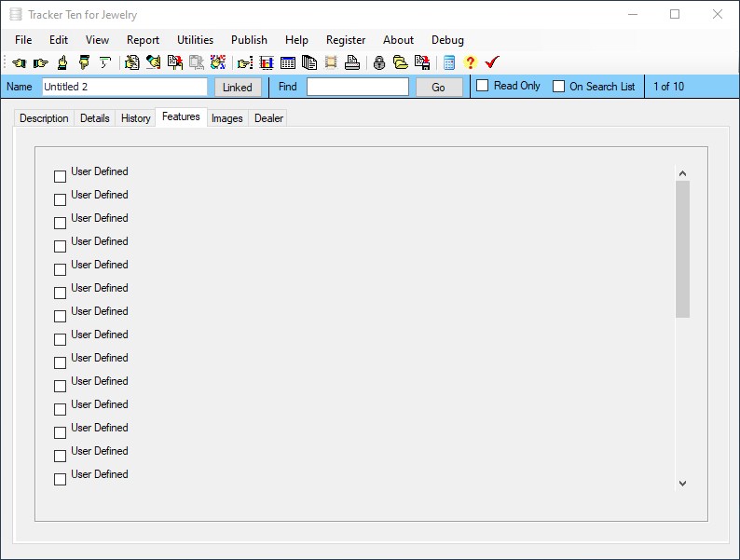Click the hand erasing record icon
This screenshot has width=740, height=560.
(154, 62)
